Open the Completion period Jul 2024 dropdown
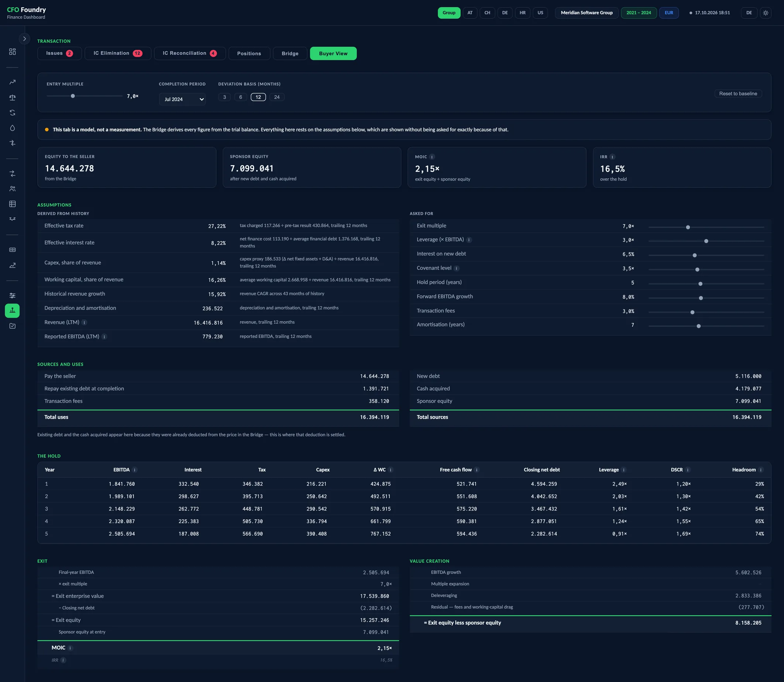 pyautogui.click(x=182, y=99)
